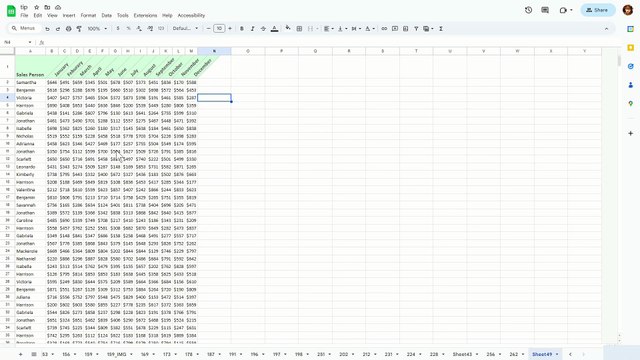Viewport: 640px width, 360px height.
Task: Select the Sales Person header cell
Action: (x=30, y=67)
